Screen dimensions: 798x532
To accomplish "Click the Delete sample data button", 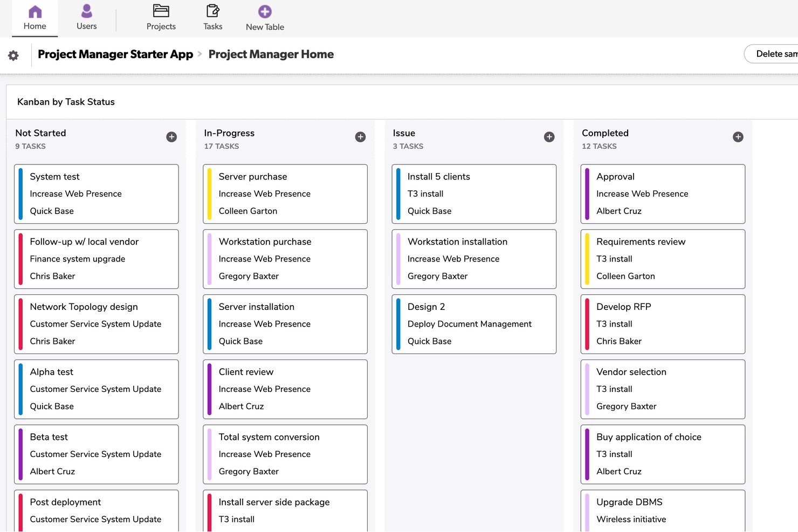I will click(772, 54).
